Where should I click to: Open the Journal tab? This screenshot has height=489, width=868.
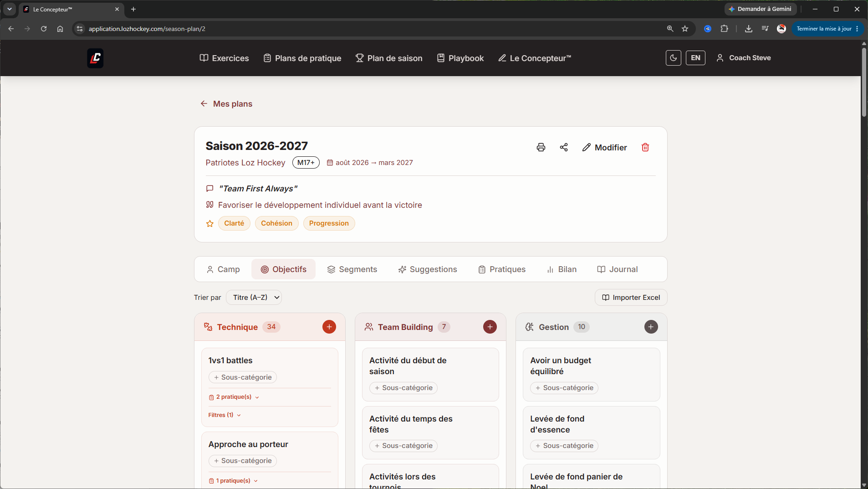pos(617,269)
